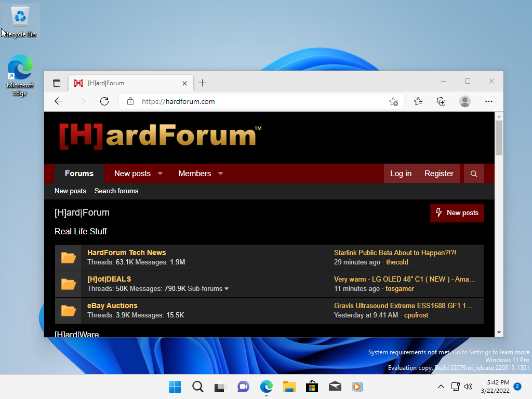Open Search forums link
532x399 pixels.
116,191
